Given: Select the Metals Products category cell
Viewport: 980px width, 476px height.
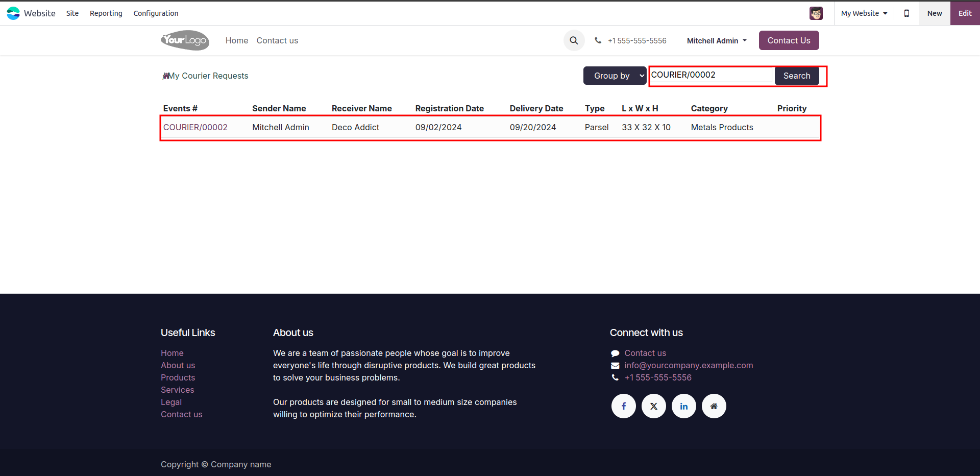Looking at the screenshot, I should [722, 127].
